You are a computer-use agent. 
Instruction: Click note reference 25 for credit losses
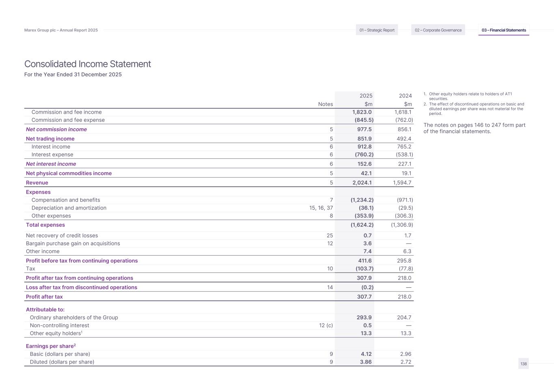click(330, 236)
